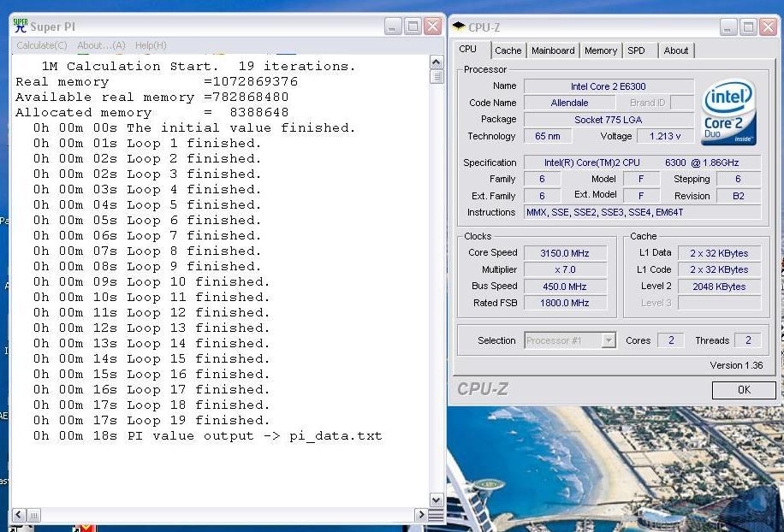Minimize the Super PI window
The height and width of the screenshot is (532, 784).
pyautogui.click(x=393, y=26)
